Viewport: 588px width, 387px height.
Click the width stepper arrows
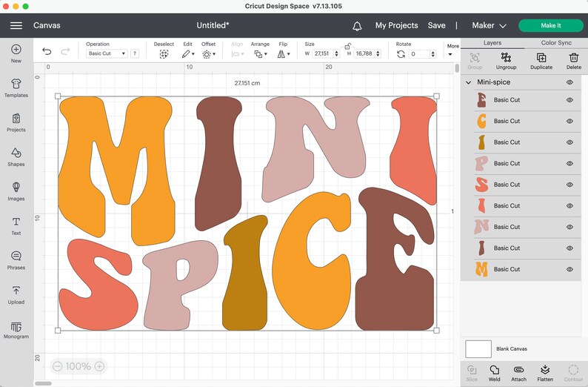point(336,53)
